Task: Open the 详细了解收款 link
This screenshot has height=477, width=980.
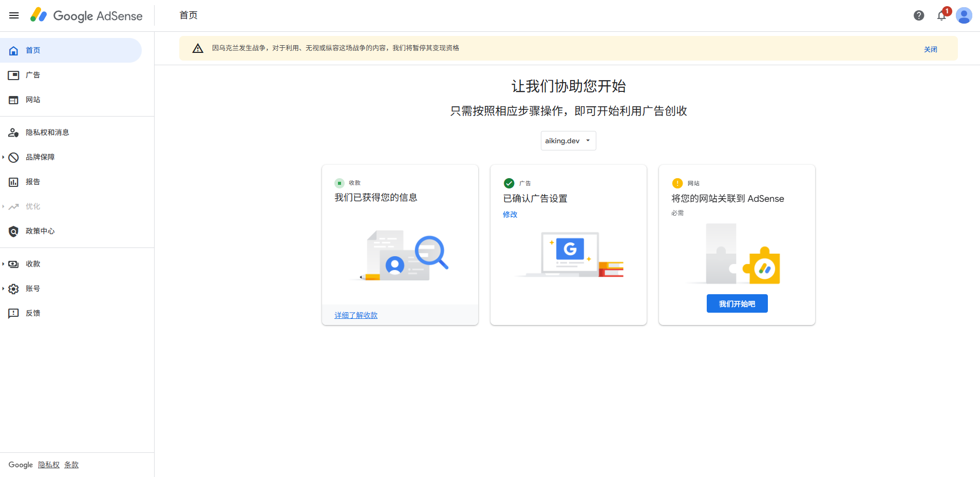Action: (356, 315)
